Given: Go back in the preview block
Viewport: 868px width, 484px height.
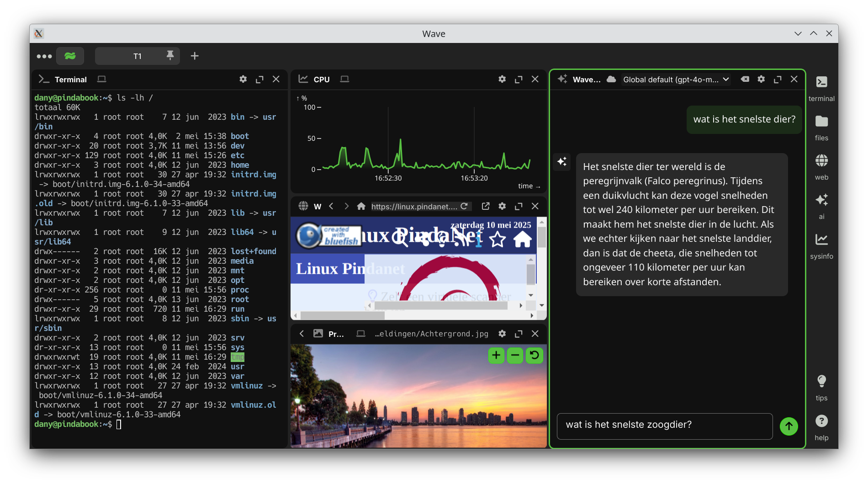Looking at the screenshot, I should tap(302, 334).
